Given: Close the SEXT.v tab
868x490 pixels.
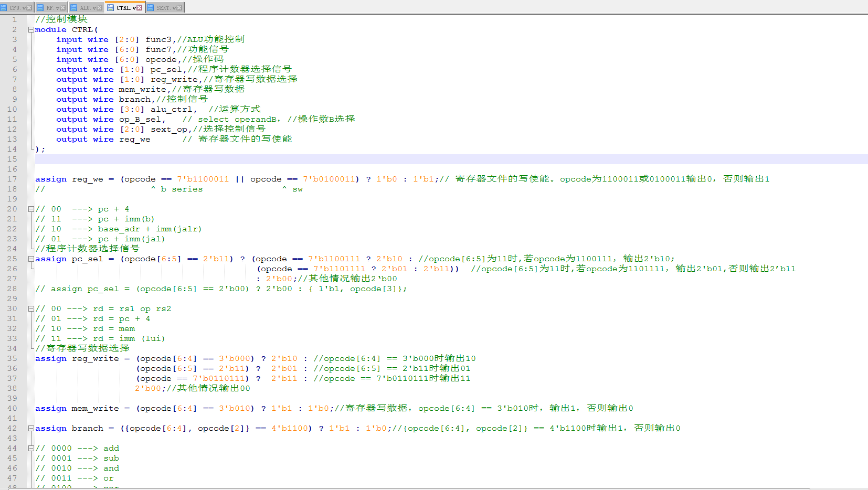Looking at the screenshot, I should point(179,8).
